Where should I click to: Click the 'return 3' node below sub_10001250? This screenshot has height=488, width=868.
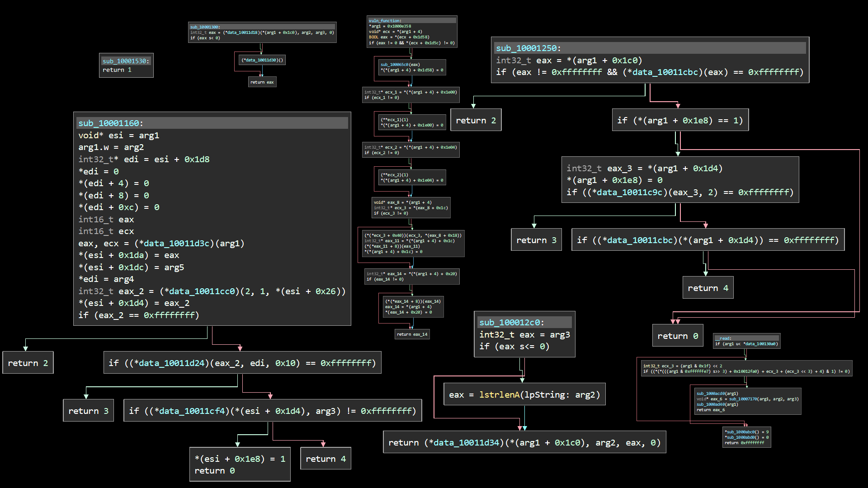(536, 239)
